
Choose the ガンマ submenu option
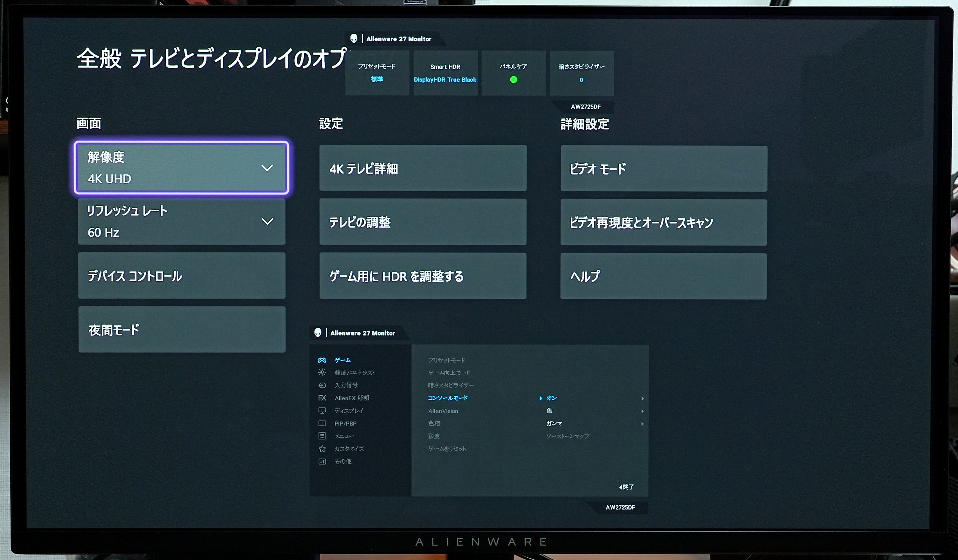[554, 424]
